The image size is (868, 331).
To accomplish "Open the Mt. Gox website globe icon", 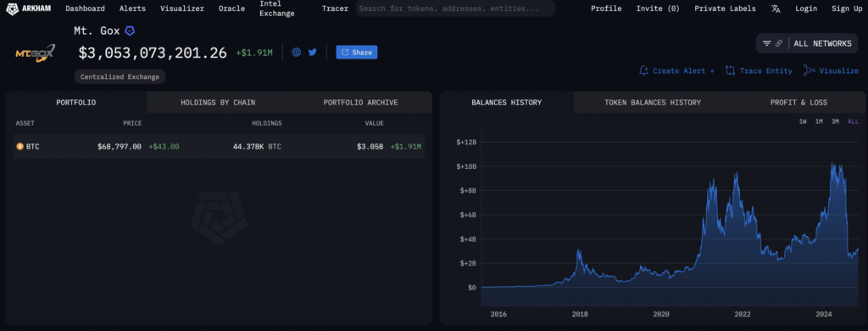I will click(297, 52).
